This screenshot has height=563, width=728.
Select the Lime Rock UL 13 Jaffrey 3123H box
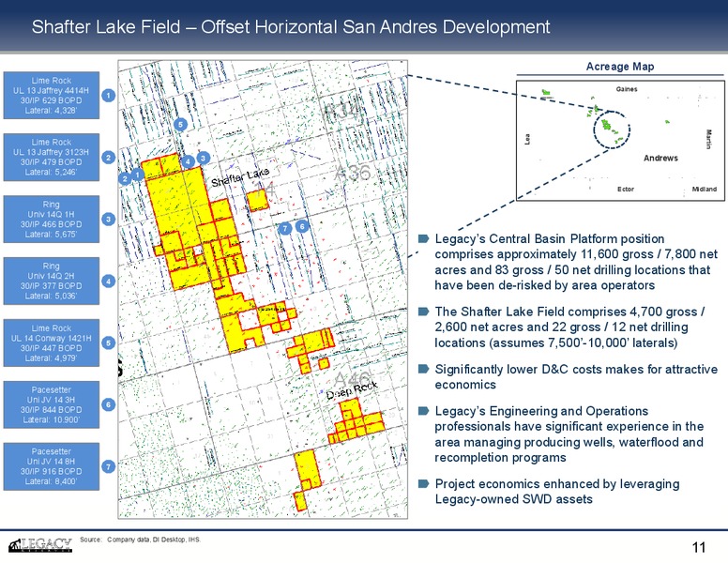(52, 157)
